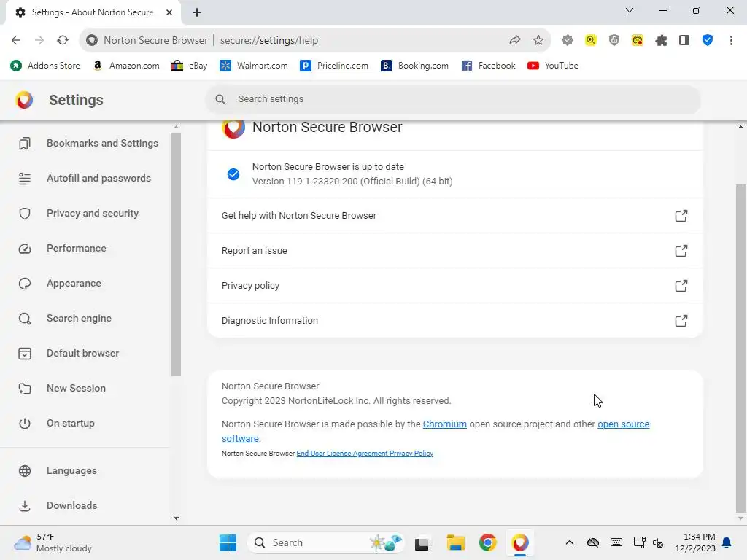Open the Booking.com bookmark

click(x=414, y=66)
